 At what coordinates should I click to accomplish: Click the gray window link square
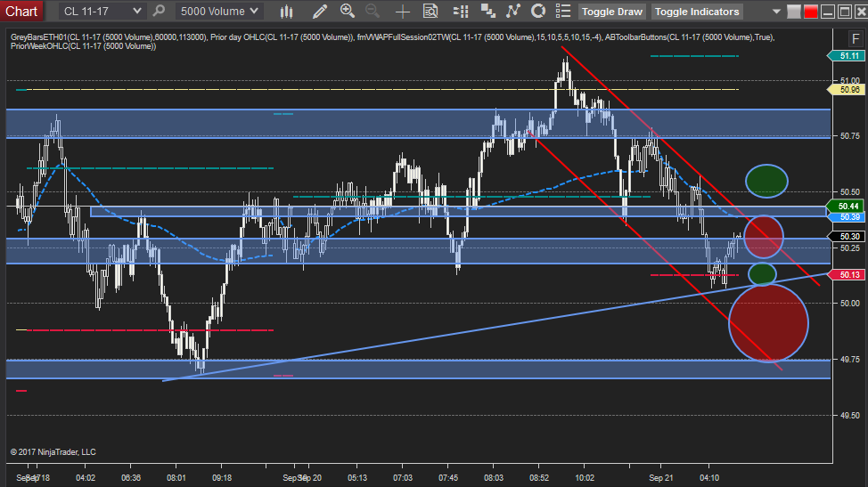pos(794,12)
